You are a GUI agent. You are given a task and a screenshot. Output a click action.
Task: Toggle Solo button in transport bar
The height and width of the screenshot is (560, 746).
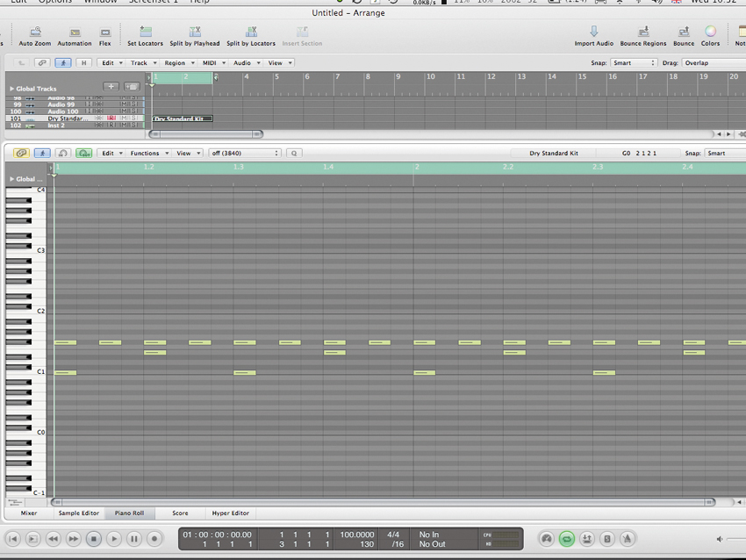(x=607, y=539)
